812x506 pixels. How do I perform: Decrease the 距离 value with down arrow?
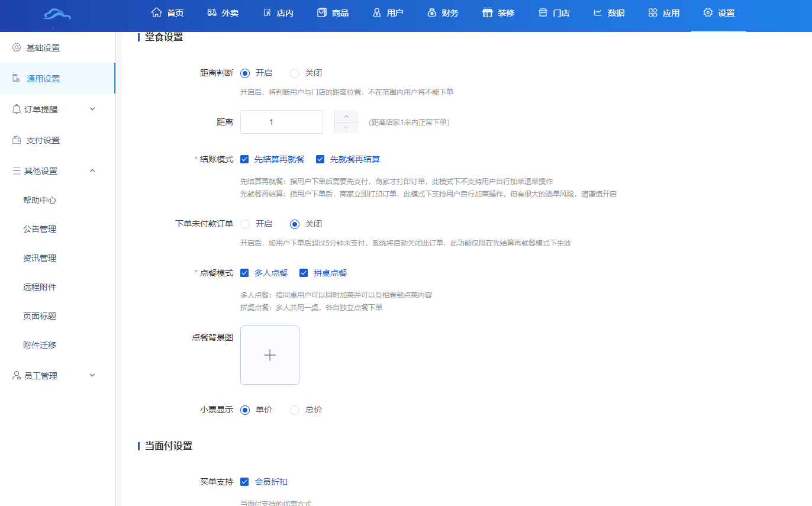click(x=346, y=128)
